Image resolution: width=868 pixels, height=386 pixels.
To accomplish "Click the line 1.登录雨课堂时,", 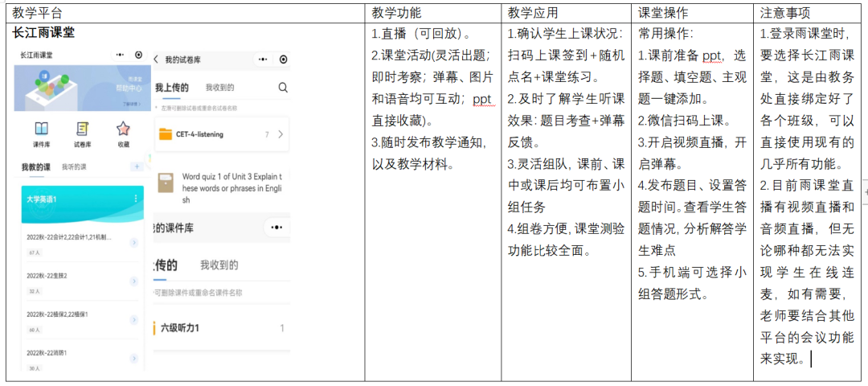I will (x=805, y=34).
